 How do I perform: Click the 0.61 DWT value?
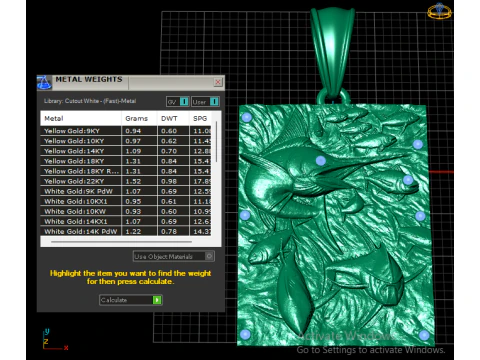[169, 201]
